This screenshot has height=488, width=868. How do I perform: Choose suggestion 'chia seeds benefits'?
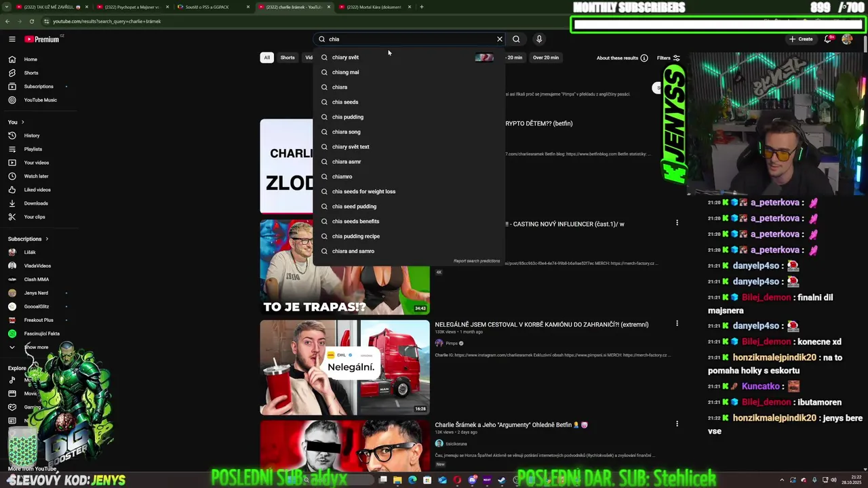409,222
